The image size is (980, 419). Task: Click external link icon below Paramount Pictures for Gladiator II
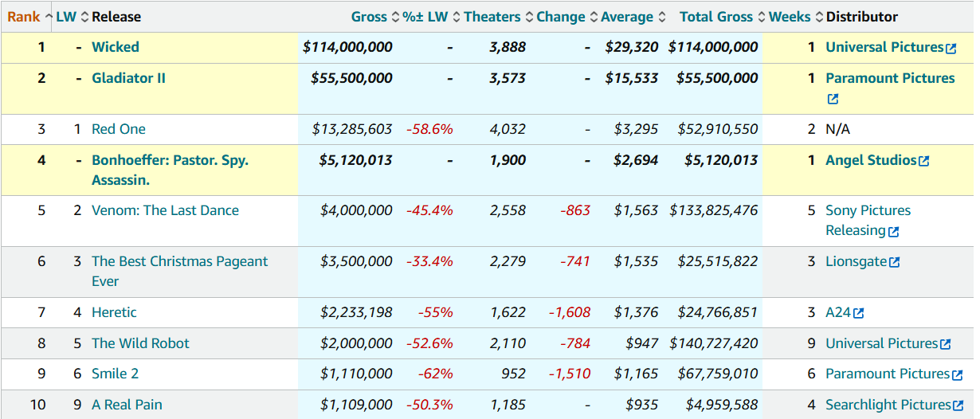point(833,100)
